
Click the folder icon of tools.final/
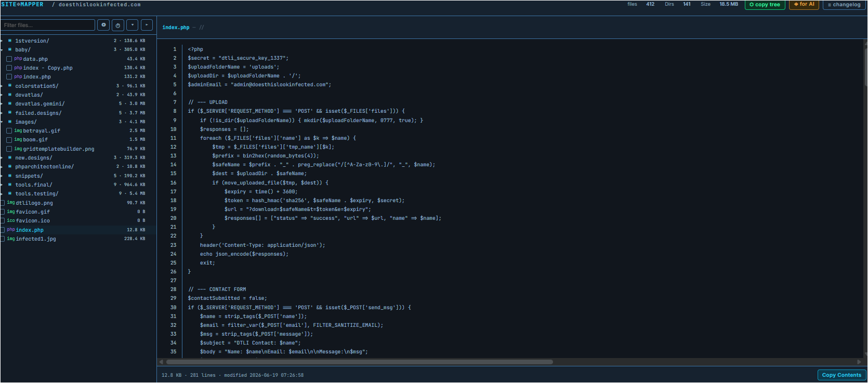coord(10,184)
